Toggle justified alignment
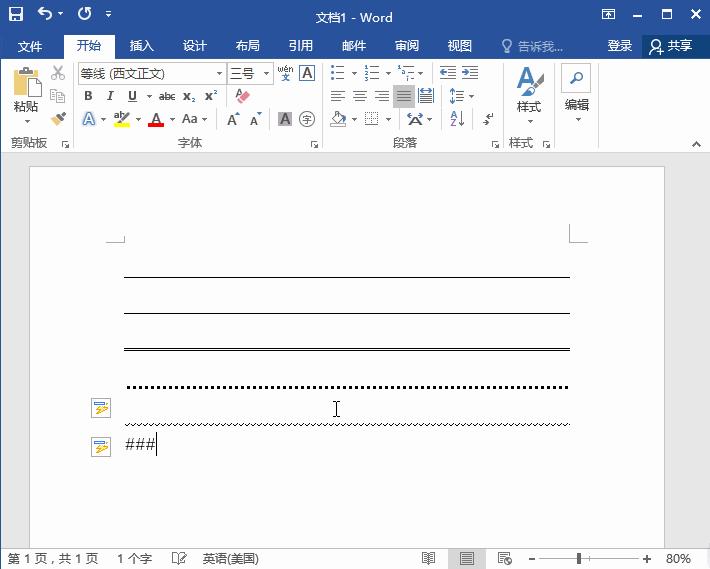This screenshot has height=569, width=710. point(404,96)
